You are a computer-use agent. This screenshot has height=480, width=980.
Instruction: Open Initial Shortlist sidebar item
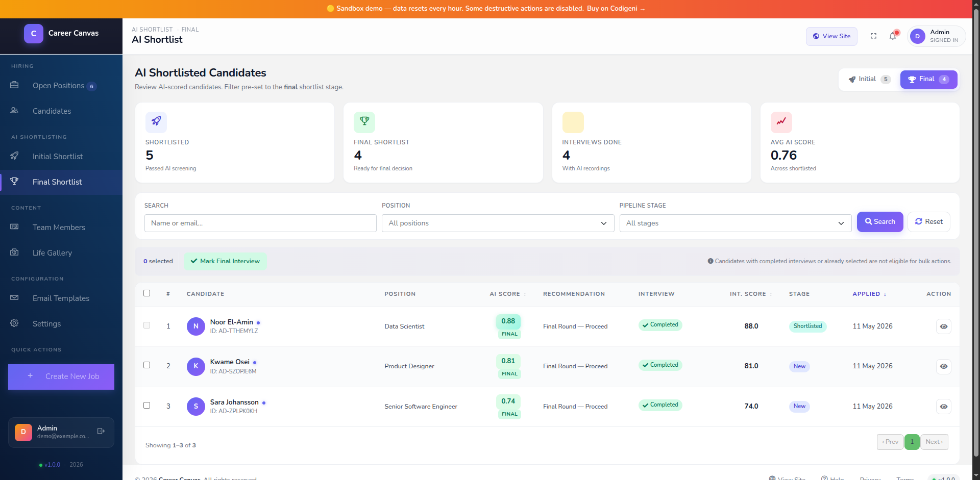(x=61, y=157)
